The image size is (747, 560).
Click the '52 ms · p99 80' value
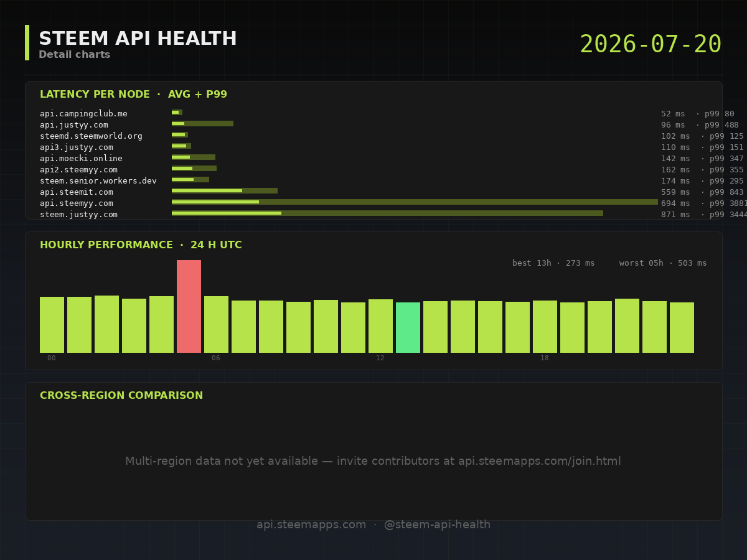pos(698,114)
